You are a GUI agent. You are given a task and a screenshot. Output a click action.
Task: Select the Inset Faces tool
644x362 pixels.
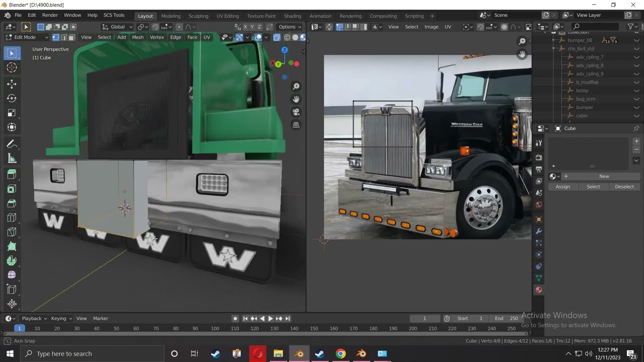point(12,189)
